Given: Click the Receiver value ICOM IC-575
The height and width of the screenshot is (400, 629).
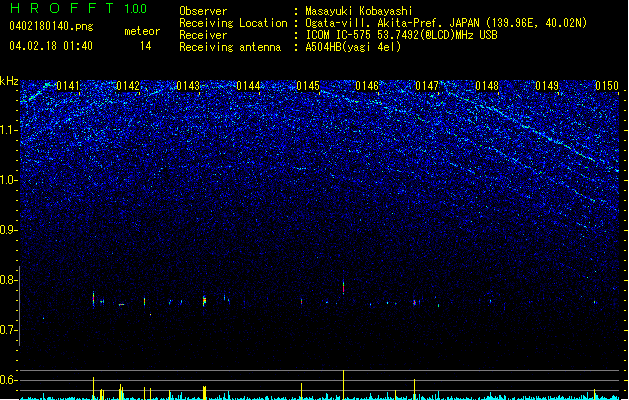Looking at the screenshot, I should pos(338,35).
